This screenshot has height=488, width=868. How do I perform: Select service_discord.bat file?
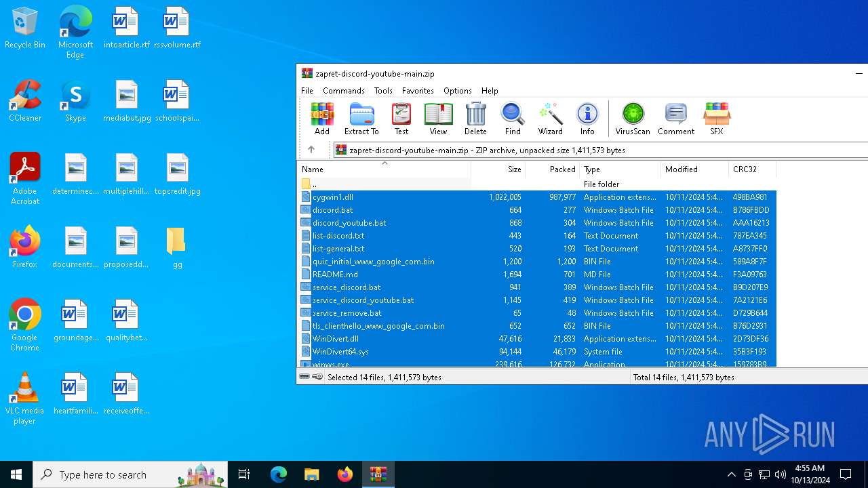point(537,287)
